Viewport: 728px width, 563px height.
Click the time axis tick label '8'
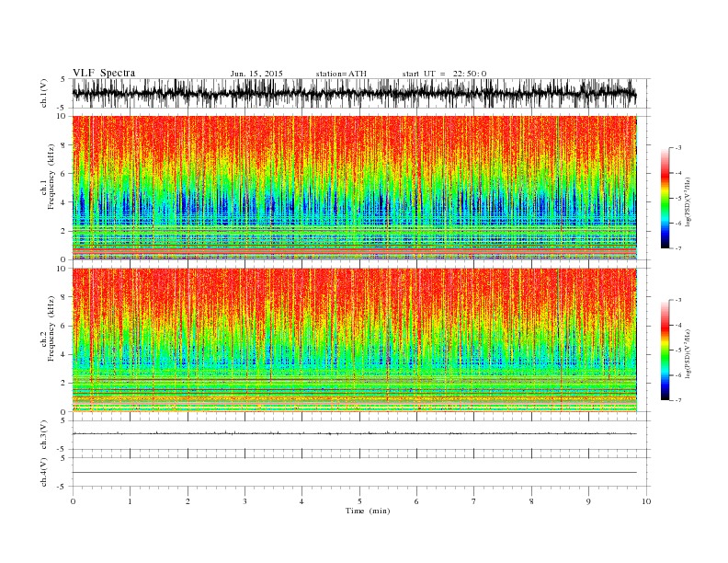[x=531, y=501]
